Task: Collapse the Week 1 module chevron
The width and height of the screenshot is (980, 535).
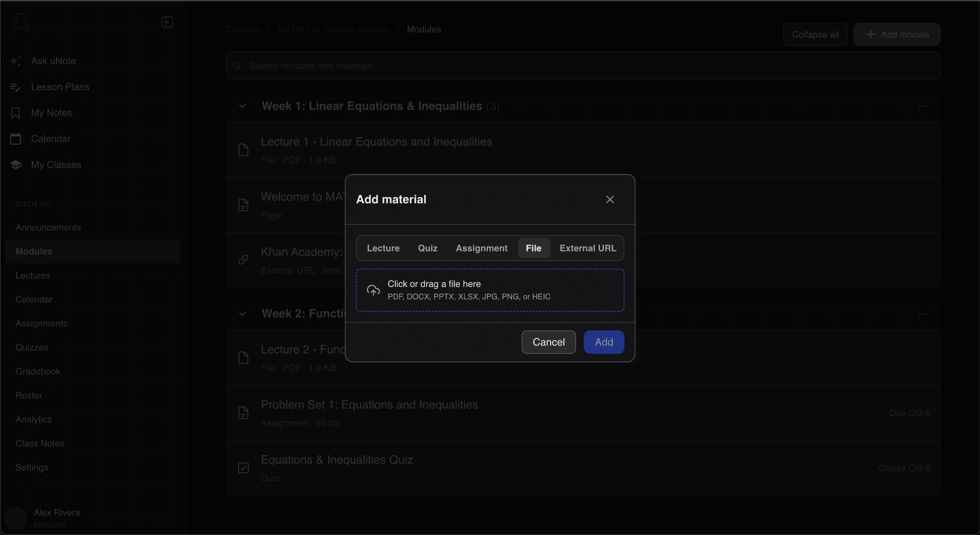Action: click(x=242, y=106)
